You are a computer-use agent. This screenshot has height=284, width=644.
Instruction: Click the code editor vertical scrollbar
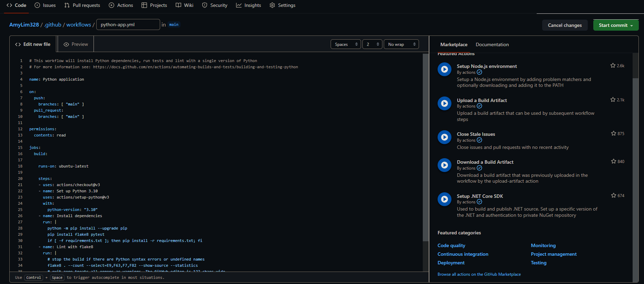[426, 148]
